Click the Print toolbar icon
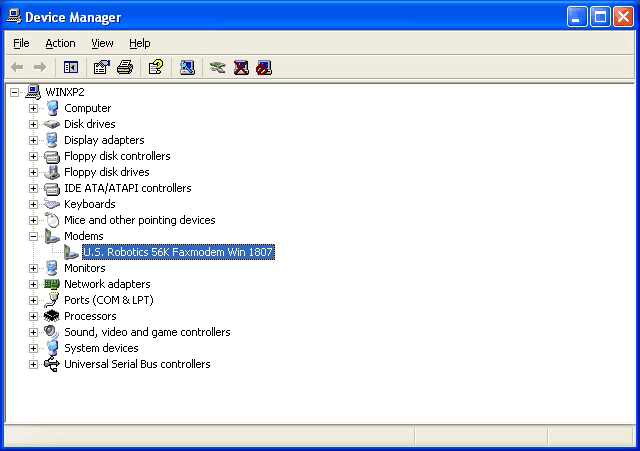The width and height of the screenshot is (640, 451). [x=124, y=67]
